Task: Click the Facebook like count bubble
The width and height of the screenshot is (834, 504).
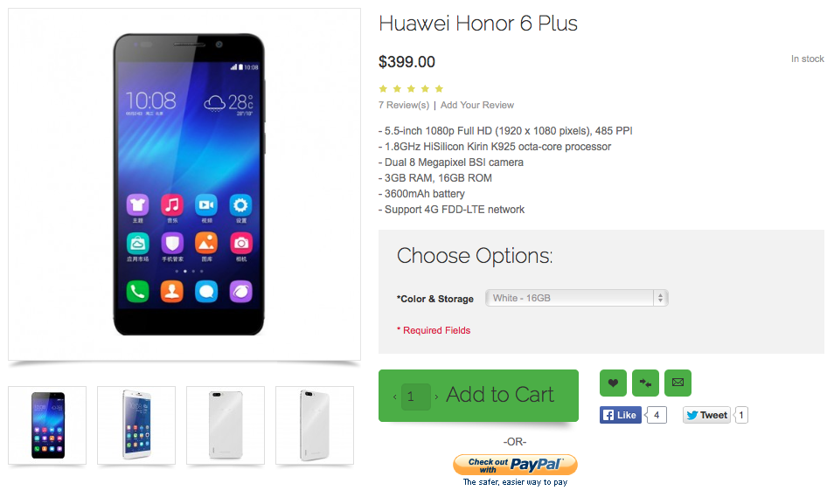Action: click(657, 415)
